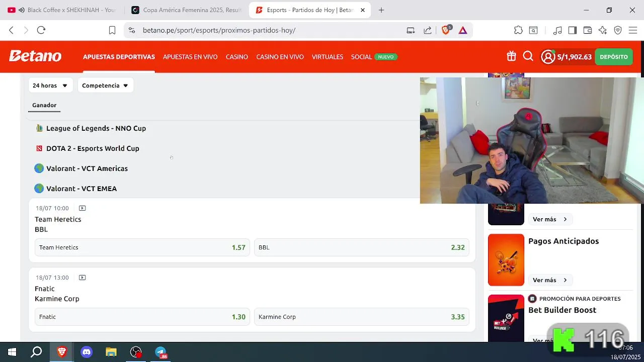
Task: Click the live stream icon for Team Heretics match
Action: [83, 208]
